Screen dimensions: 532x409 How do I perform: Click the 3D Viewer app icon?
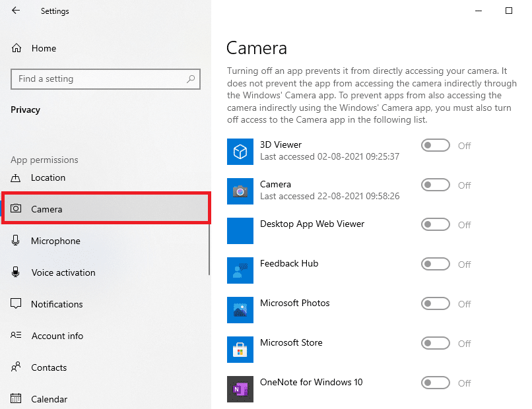tap(240, 151)
